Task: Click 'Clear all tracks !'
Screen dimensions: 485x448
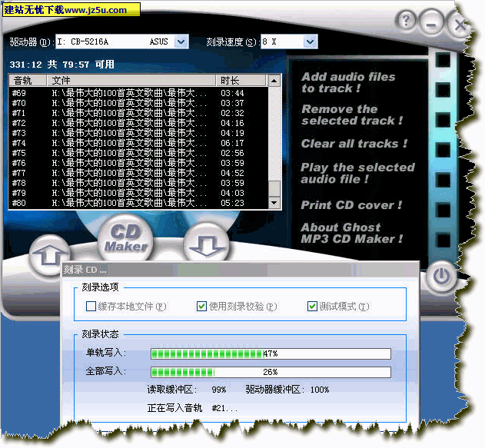Action: 354,144
